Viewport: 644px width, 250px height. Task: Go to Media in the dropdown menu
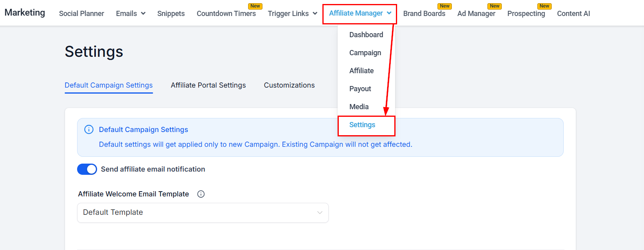coord(359,107)
